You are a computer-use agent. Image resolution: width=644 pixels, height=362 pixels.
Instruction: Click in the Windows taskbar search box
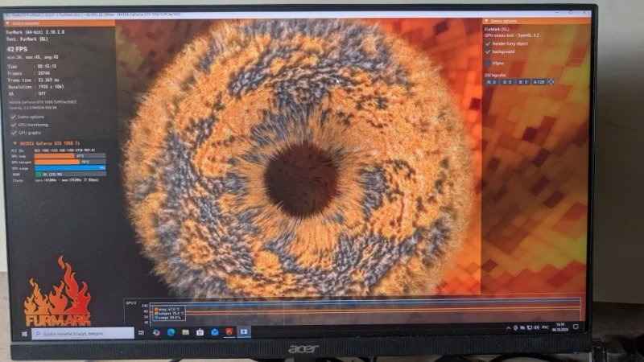coord(83,334)
